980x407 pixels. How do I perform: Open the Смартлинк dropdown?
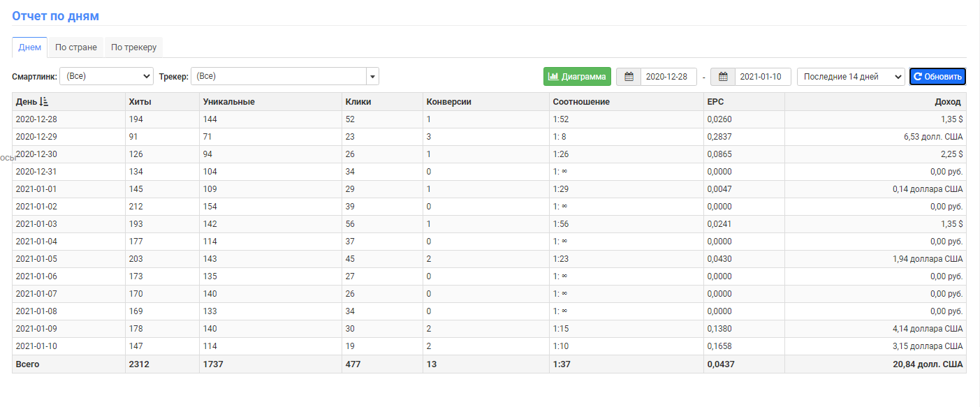106,76
